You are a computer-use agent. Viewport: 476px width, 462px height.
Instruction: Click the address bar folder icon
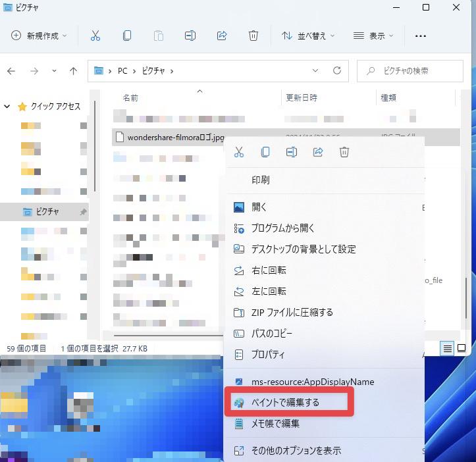coord(99,70)
